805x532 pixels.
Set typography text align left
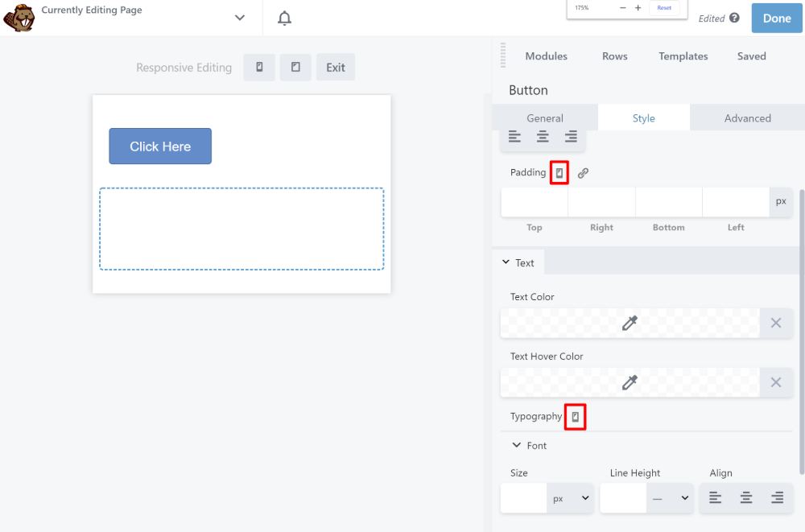click(x=715, y=497)
